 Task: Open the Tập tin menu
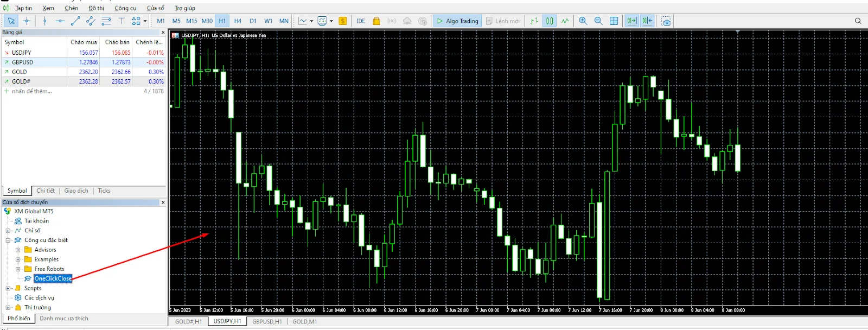click(23, 8)
